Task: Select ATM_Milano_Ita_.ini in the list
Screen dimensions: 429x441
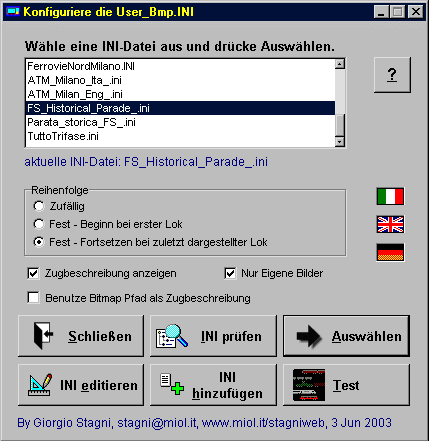Action: (180, 80)
